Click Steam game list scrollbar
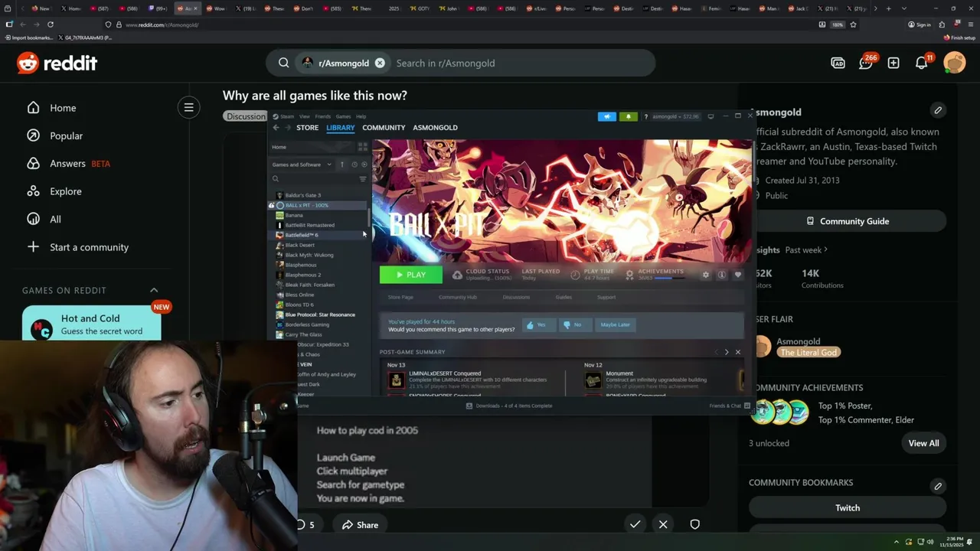980x551 pixels. click(x=370, y=218)
